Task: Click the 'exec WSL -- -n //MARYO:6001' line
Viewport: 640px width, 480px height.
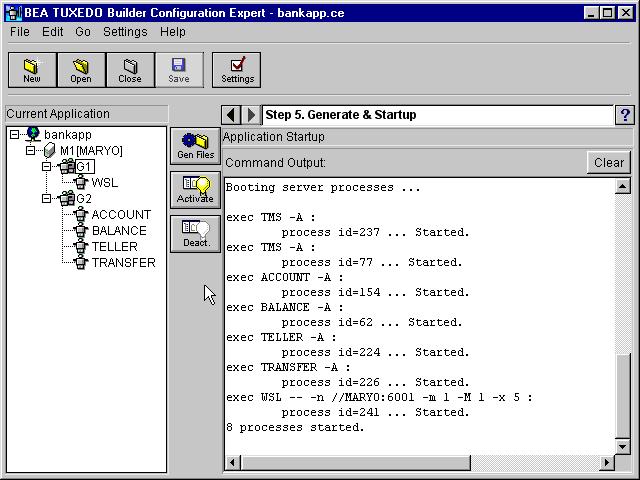Action: click(x=379, y=397)
